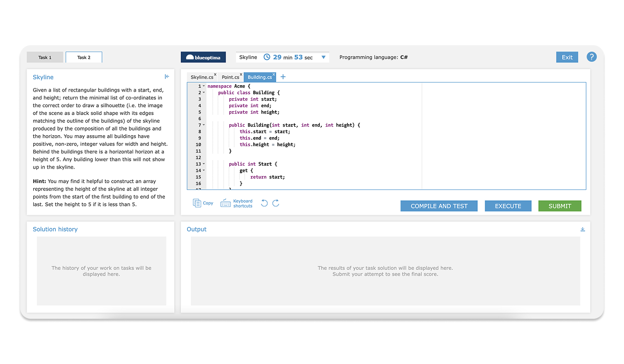
Task: Undo the last edit
Action: tap(264, 203)
